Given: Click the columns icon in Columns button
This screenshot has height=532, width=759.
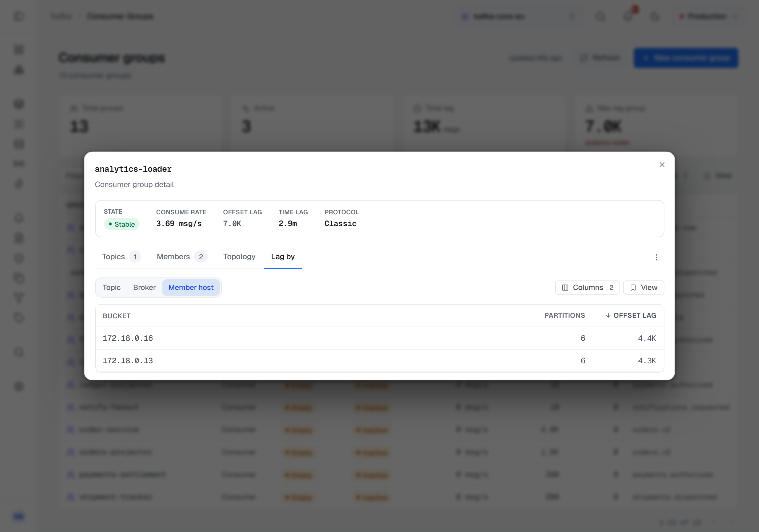Looking at the screenshot, I should [565, 287].
